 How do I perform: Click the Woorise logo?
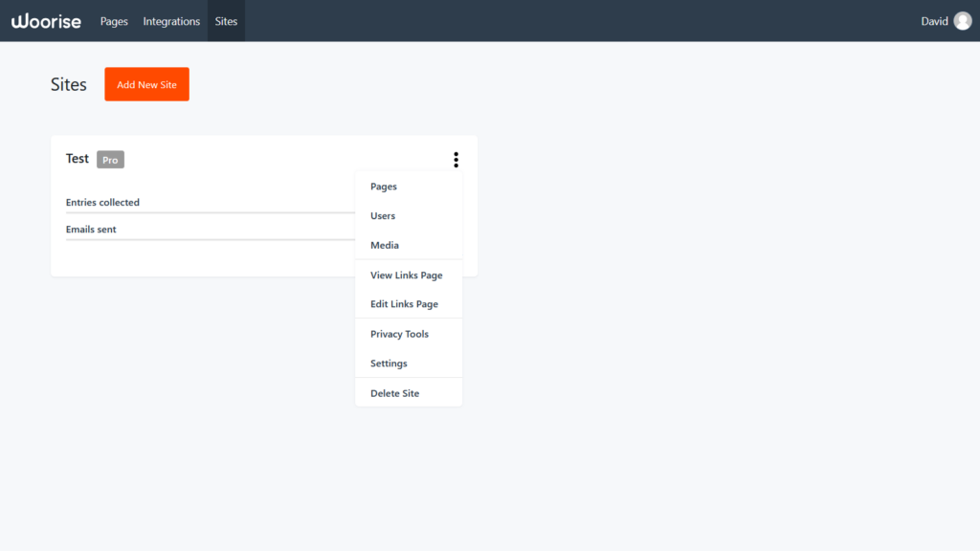click(x=46, y=20)
